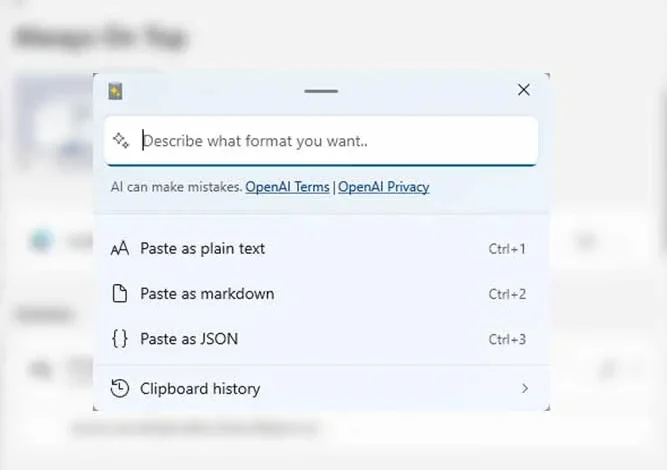Click the AA plain text icon

[120, 248]
